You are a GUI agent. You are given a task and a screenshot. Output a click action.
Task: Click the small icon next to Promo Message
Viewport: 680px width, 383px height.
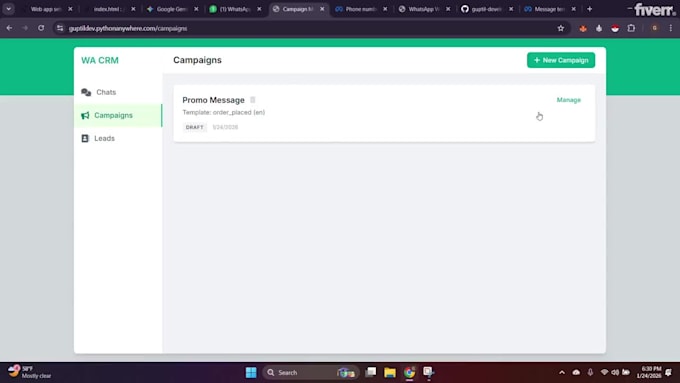(252, 100)
